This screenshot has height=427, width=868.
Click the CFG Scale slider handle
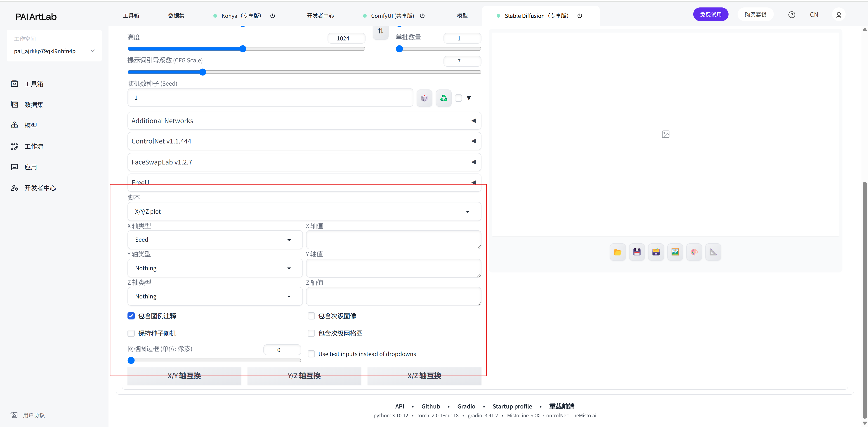(203, 72)
